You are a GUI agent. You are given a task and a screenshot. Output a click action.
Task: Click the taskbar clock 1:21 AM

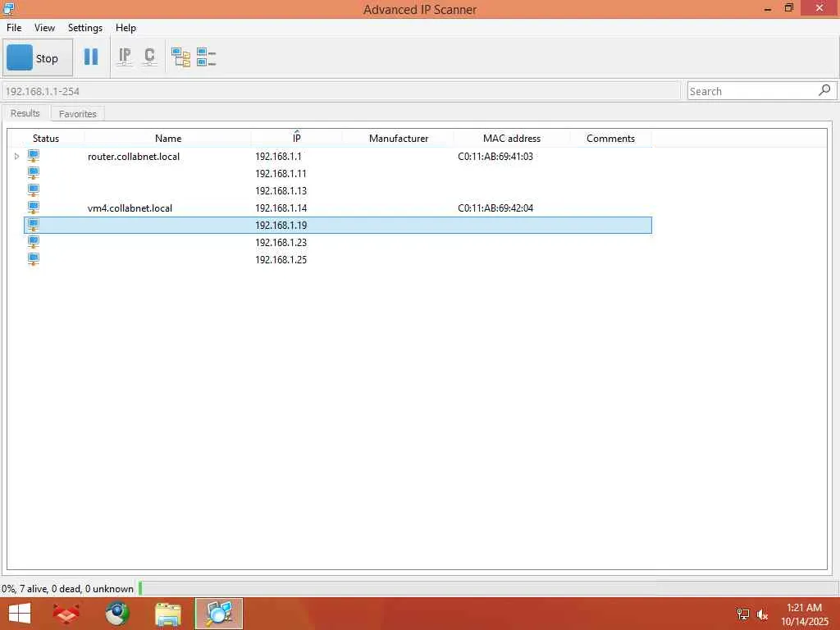[x=804, y=608]
